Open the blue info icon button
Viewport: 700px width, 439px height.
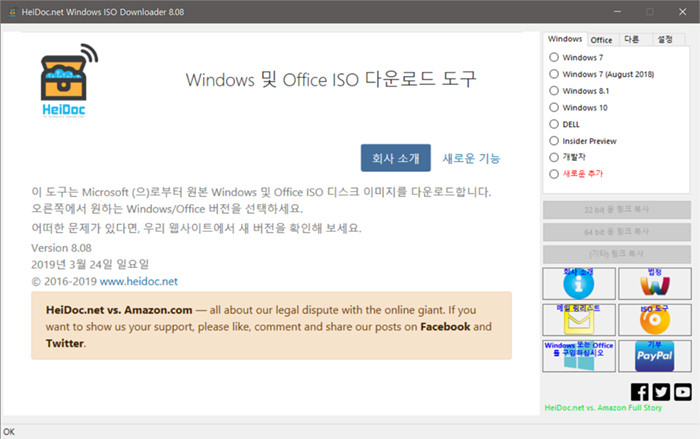579,284
